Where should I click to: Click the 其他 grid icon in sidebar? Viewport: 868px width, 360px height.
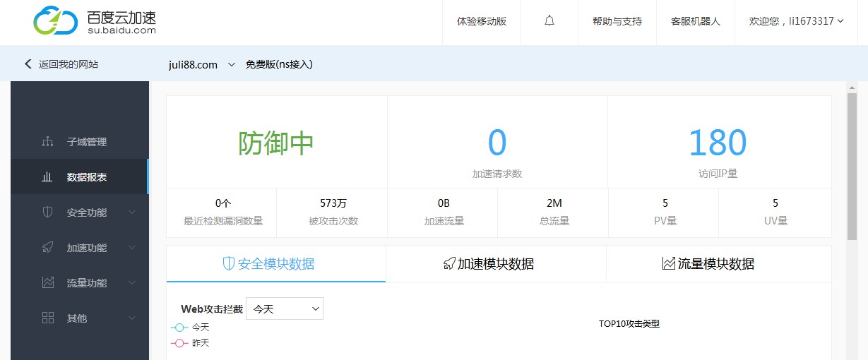[48, 318]
